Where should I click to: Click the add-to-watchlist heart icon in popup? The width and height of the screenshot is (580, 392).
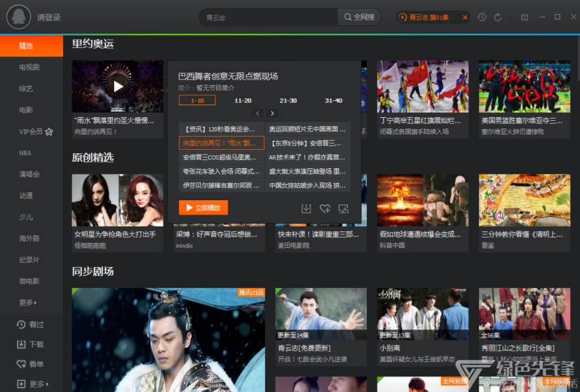click(325, 209)
